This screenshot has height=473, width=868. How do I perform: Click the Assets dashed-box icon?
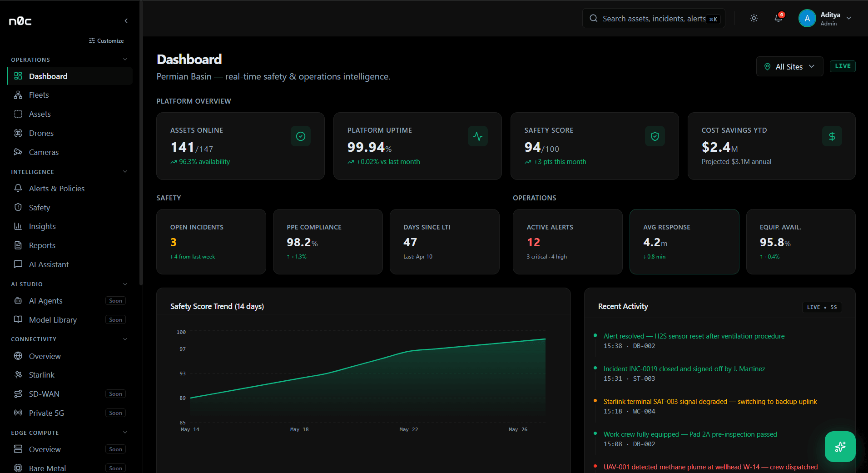[x=18, y=114]
